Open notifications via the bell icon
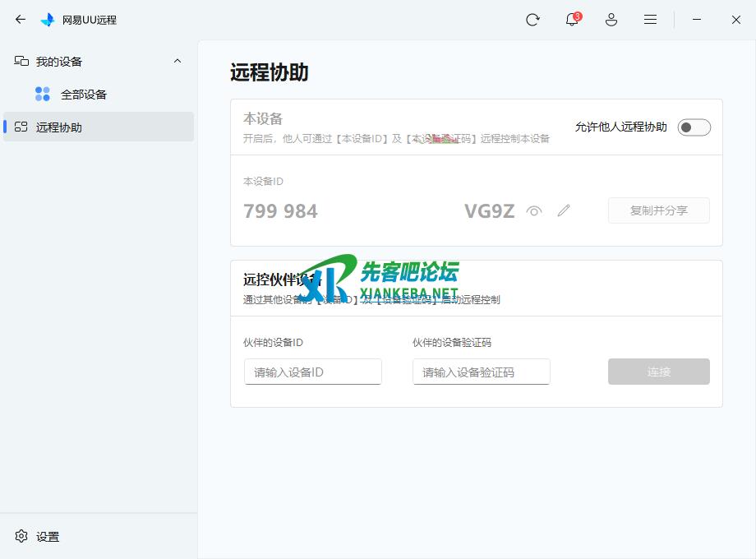Image resolution: width=756 pixels, height=559 pixels. point(572,20)
